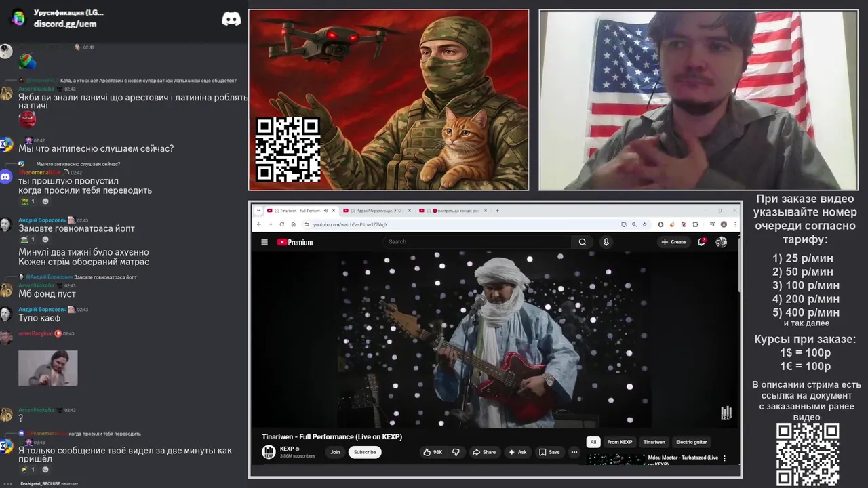Click video title 'Tinariwen - Full Performance (Live on KEXP)'
This screenshot has height=488, width=868.
332,436
